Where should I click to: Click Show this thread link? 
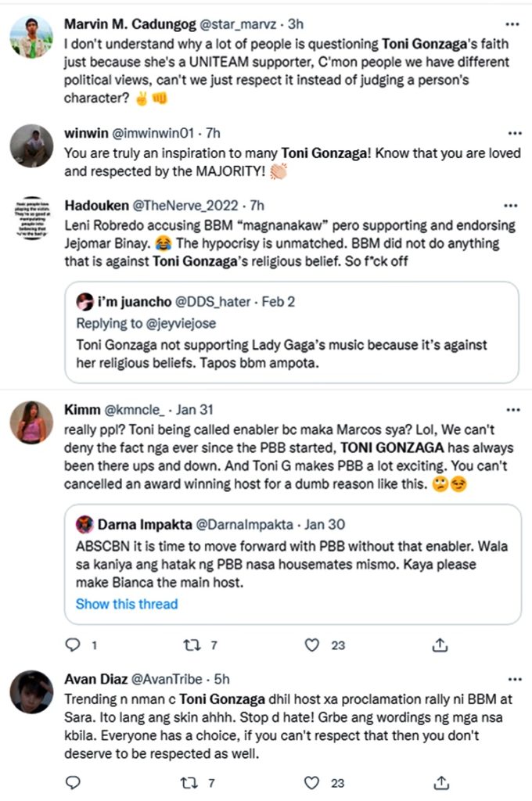(x=127, y=604)
